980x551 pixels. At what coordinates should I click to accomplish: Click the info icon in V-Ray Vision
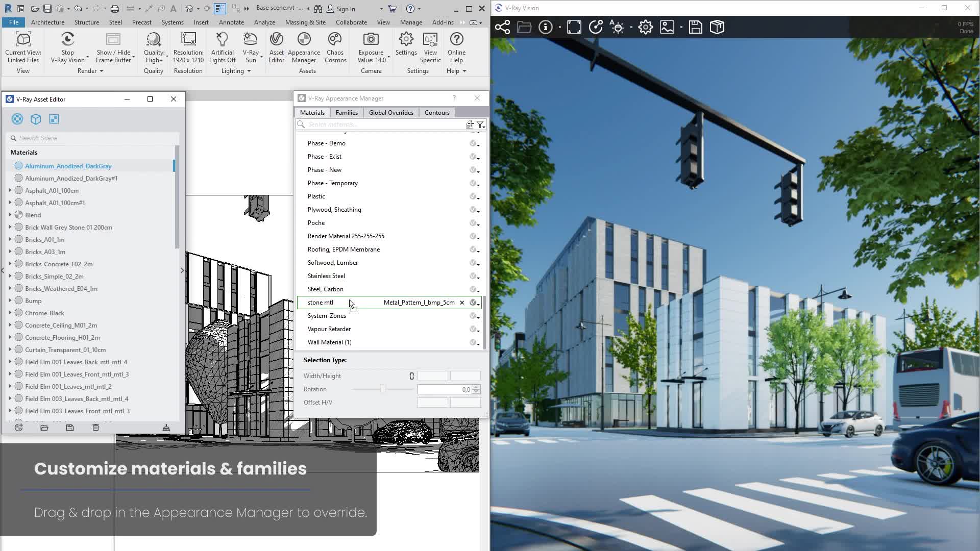pos(545,27)
